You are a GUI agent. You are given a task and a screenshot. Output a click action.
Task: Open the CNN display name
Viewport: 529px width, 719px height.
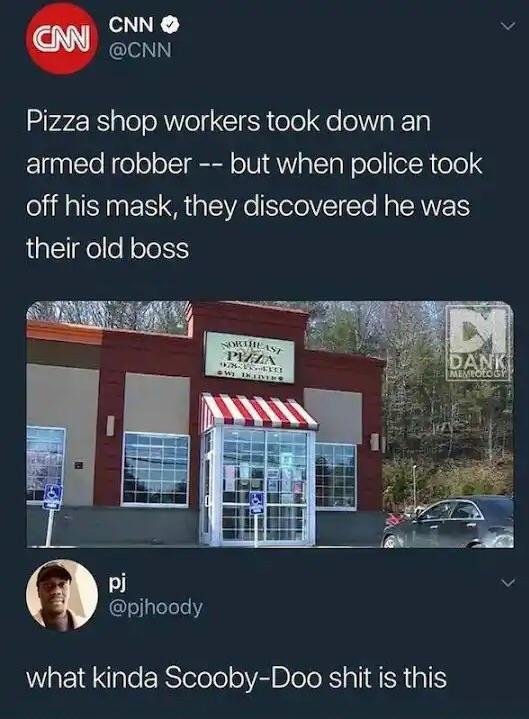coord(132,25)
